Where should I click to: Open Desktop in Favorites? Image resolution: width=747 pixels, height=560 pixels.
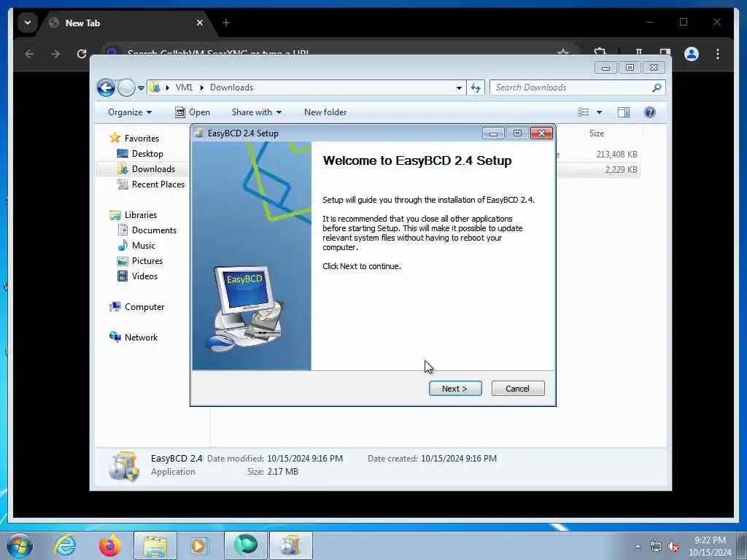point(147,154)
